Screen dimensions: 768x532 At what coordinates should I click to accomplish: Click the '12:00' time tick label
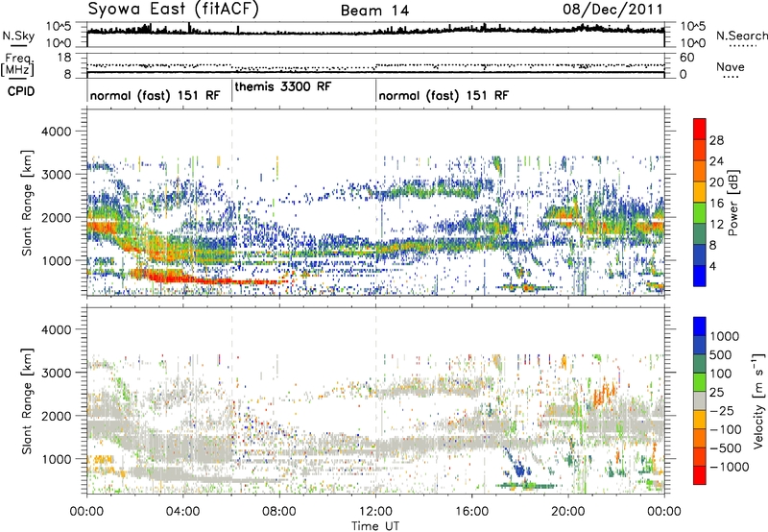375,512
